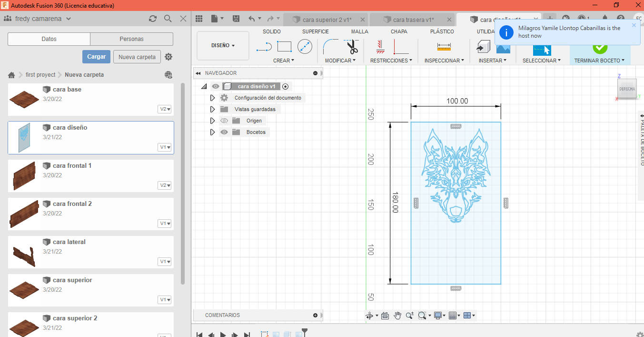The image size is (644, 337).
Task: Open the INSERTAR dropdown menu
Action: tap(493, 61)
